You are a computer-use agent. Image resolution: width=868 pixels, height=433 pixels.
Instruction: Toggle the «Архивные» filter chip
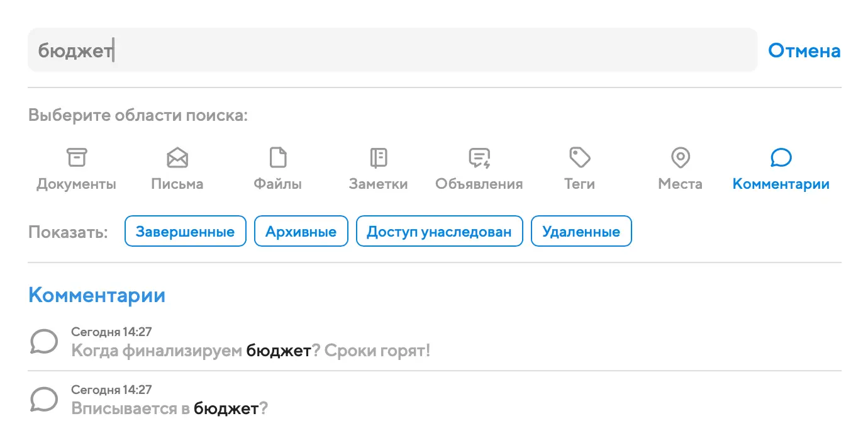301,232
